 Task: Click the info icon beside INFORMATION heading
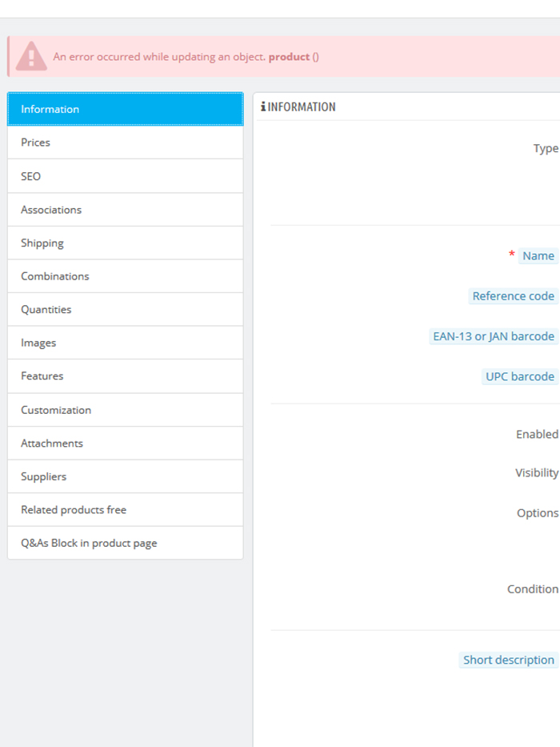263,106
